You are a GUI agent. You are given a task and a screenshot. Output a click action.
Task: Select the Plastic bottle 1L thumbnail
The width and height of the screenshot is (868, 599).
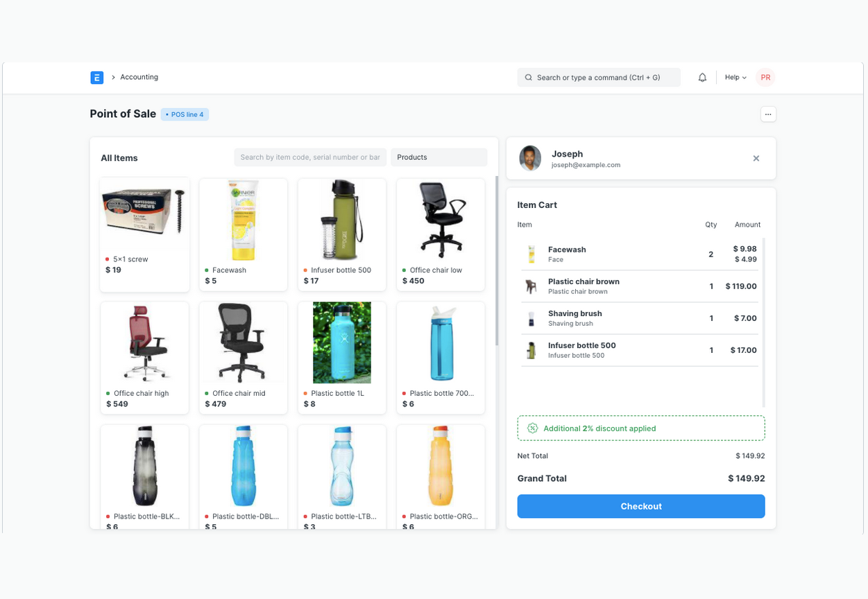[342, 342]
